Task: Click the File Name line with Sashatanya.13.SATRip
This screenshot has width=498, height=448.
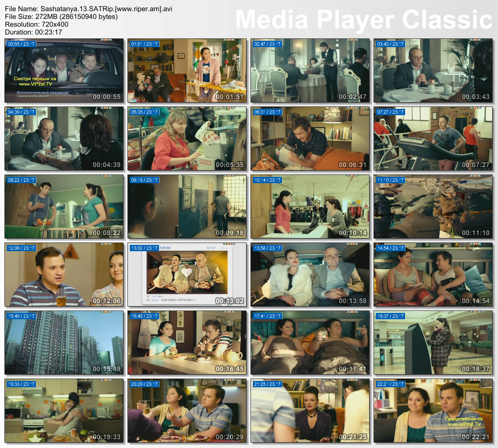Action: click(x=88, y=9)
